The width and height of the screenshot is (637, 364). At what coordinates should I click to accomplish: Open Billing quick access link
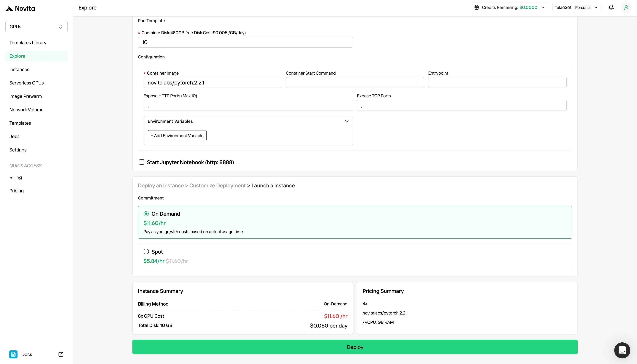click(37, 177)
